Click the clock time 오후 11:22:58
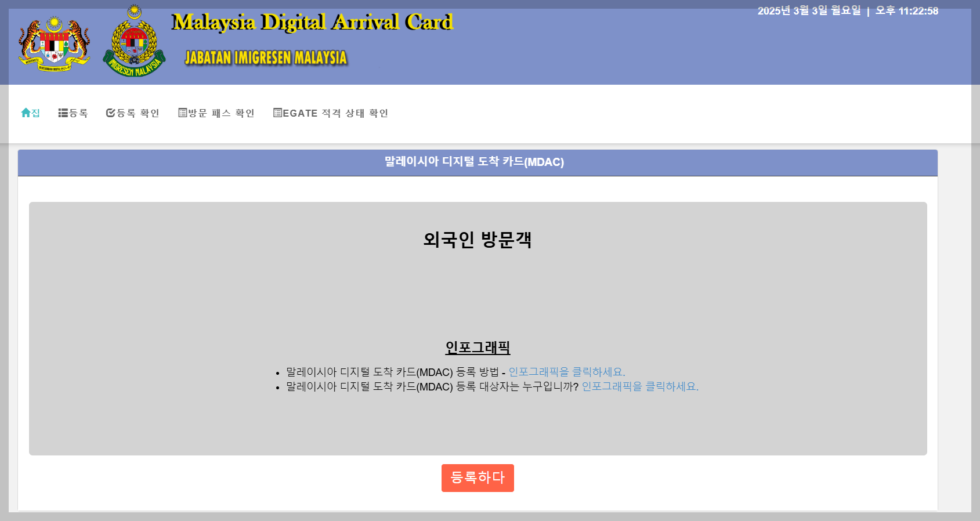This screenshot has width=980, height=521. (907, 11)
